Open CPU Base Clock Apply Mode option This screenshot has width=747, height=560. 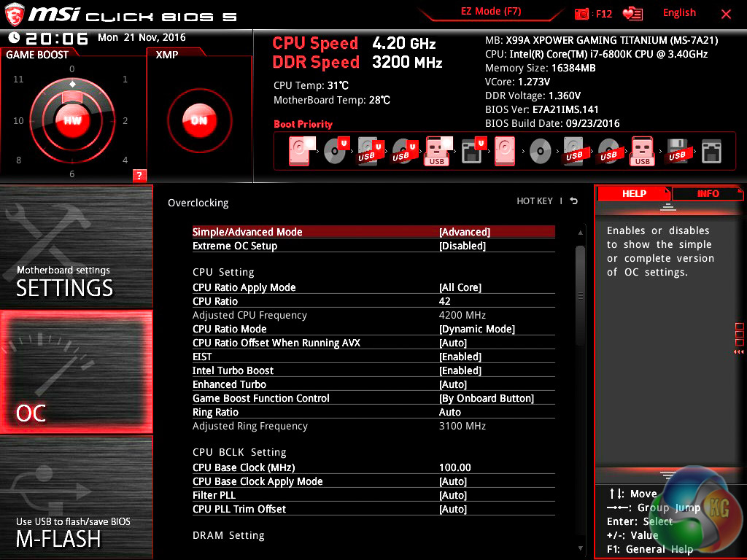tap(373, 481)
